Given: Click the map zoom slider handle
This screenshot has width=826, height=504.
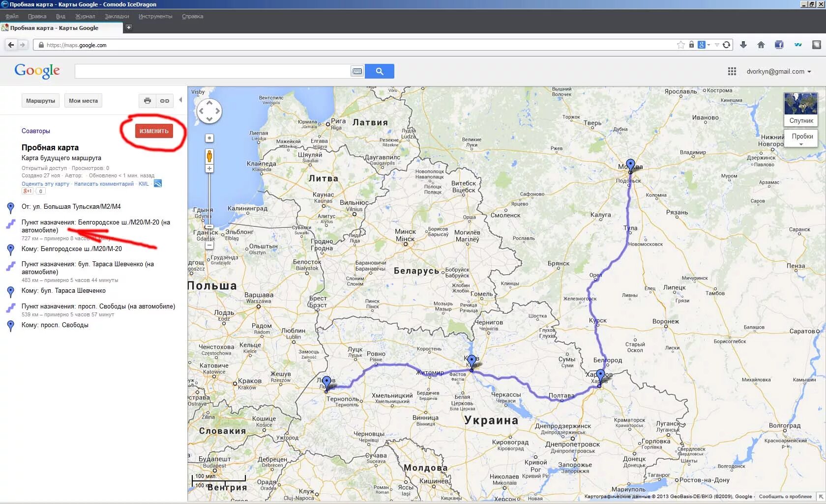Looking at the screenshot, I should (209, 227).
